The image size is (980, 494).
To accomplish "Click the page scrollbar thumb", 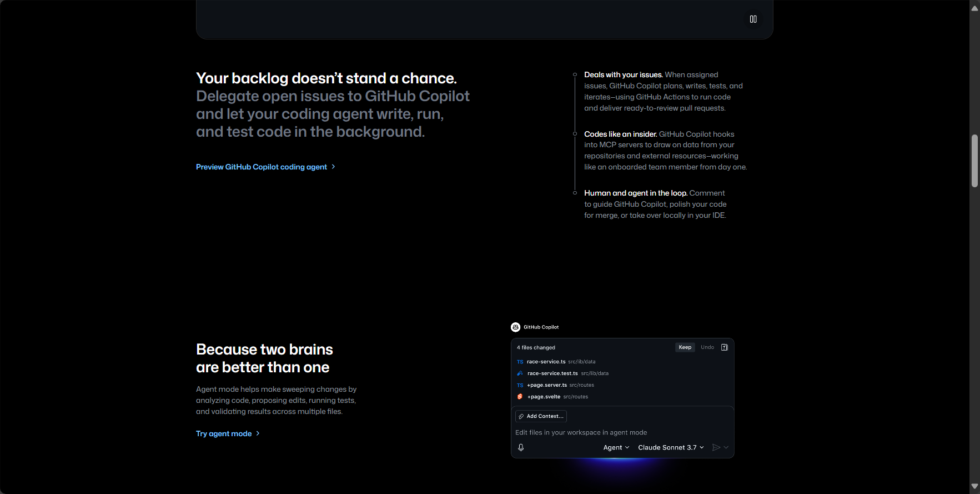I will click(x=974, y=161).
